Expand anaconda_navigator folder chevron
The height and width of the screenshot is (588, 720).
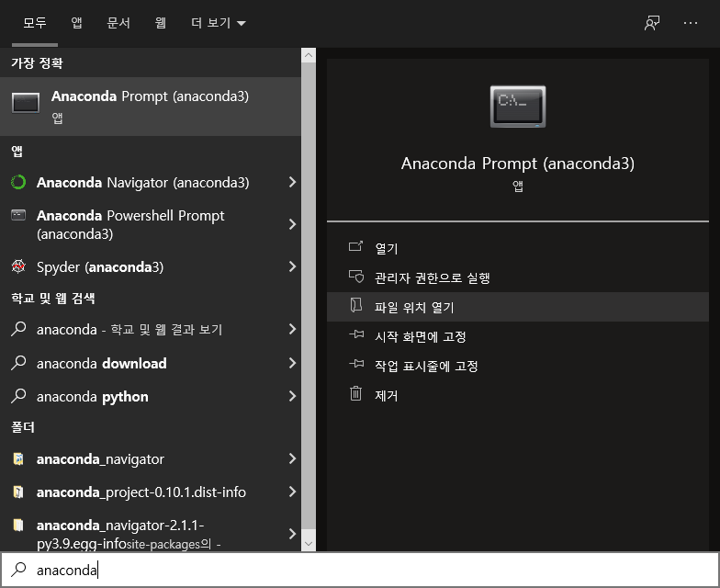click(x=292, y=458)
